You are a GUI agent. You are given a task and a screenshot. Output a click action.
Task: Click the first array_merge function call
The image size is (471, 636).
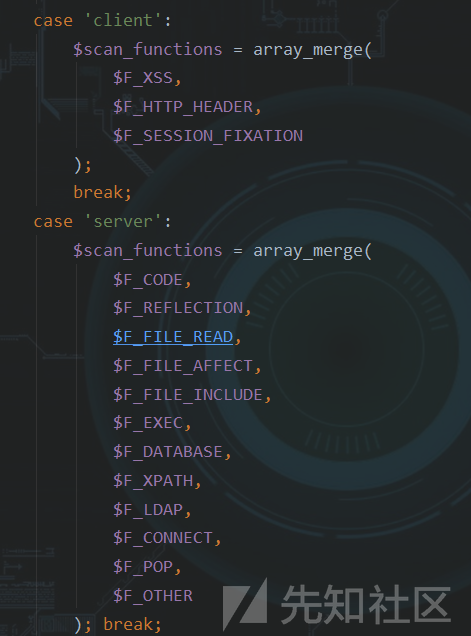click(308, 50)
